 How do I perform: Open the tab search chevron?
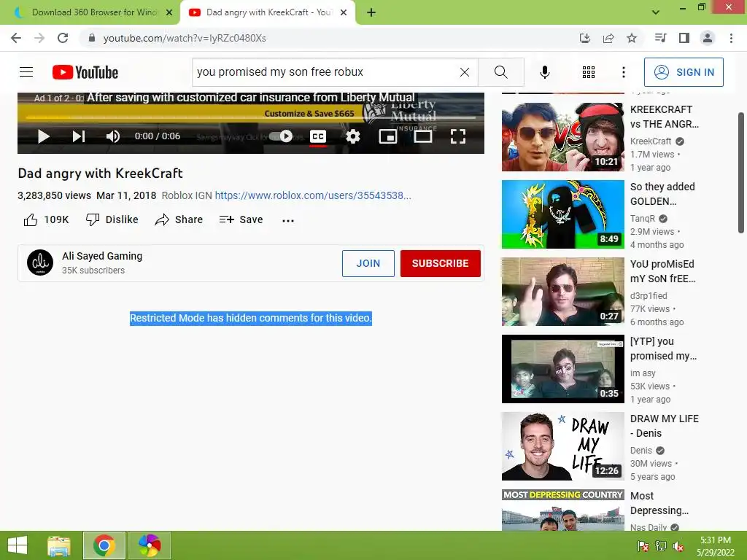(x=656, y=12)
